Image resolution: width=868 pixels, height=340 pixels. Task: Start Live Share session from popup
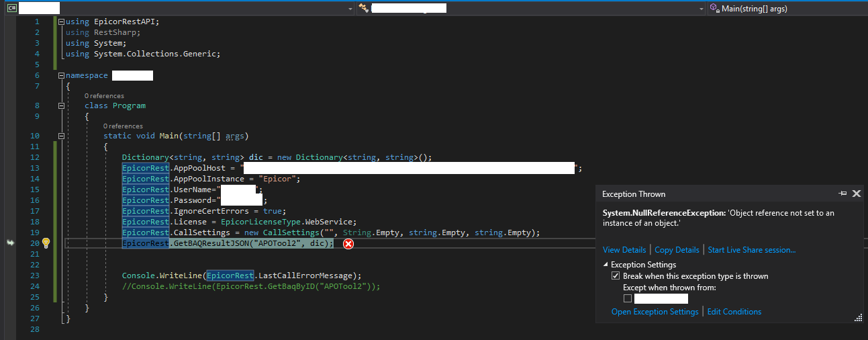[752, 250]
